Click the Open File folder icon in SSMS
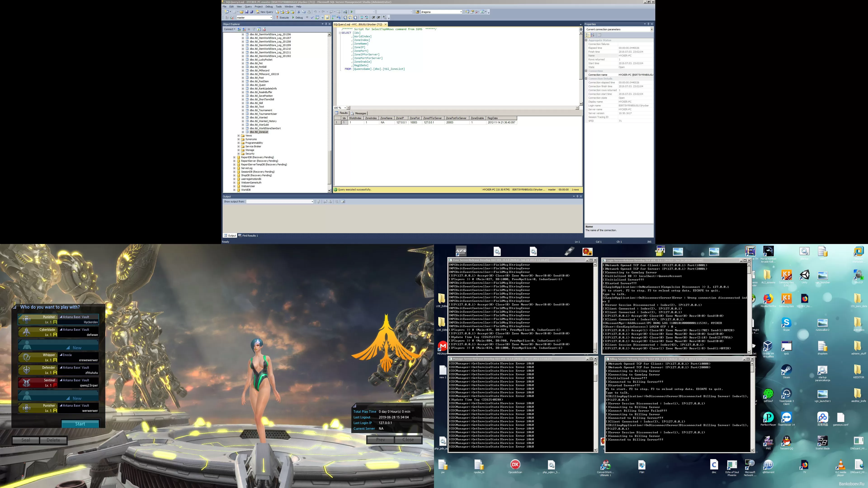Image resolution: width=868 pixels, height=488 pixels. [242, 12]
